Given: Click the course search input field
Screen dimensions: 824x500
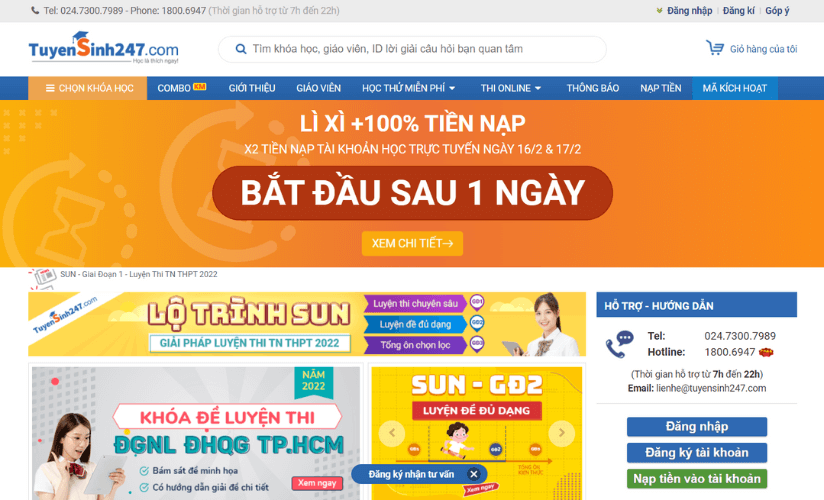Looking at the screenshot, I should pyautogui.click(x=412, y=49).
